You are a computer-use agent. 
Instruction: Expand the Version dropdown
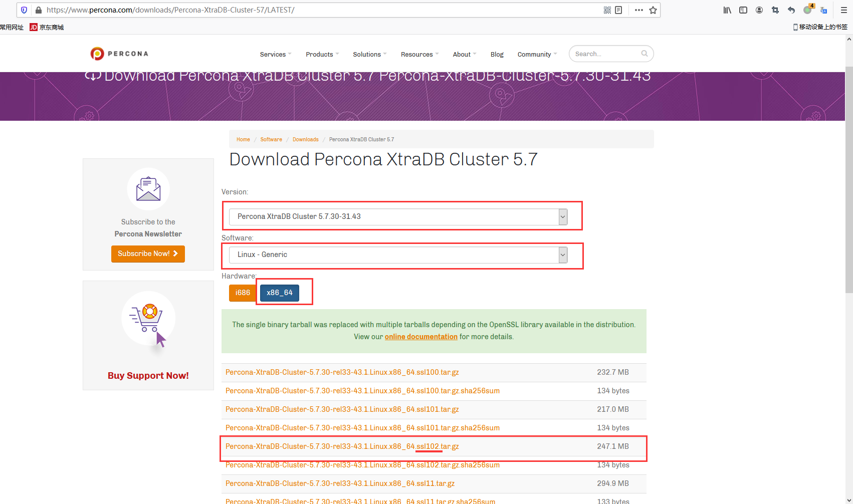click(398, 216)
